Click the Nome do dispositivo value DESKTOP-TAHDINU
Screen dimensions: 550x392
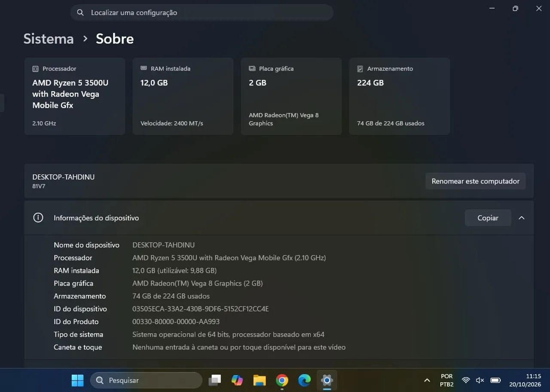(164, 245)
